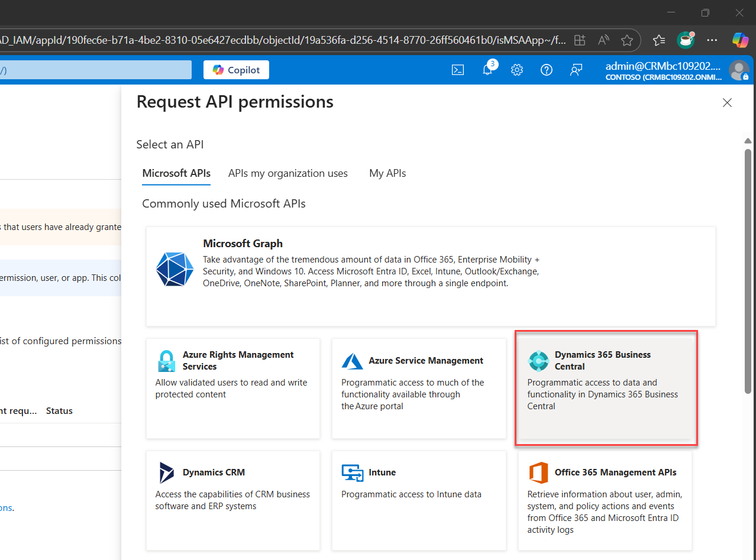Click the Dynamics 365 Business Central icon
The width and height of the screenshot is (756, 560).
click(x=538, y=361)
